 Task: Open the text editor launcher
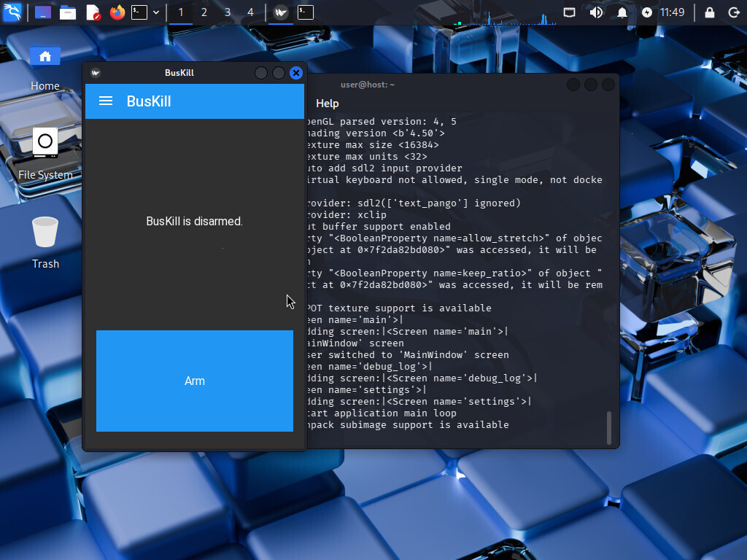point(93,12)
